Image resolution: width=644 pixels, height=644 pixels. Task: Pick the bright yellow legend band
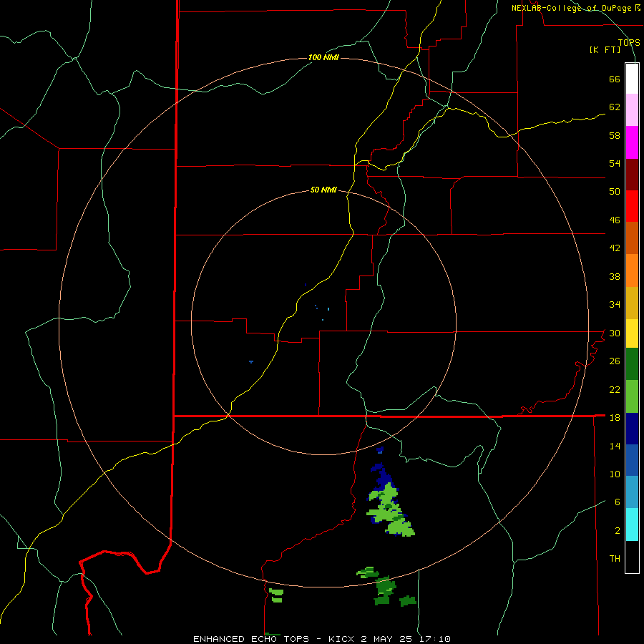(x=632, y=333)
